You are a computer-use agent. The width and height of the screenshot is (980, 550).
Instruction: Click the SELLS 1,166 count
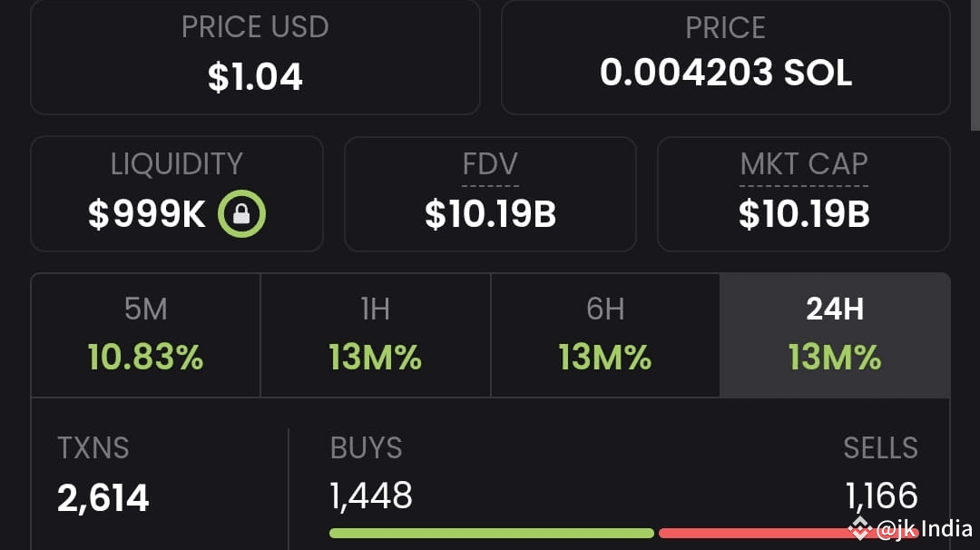coord(881,496)
